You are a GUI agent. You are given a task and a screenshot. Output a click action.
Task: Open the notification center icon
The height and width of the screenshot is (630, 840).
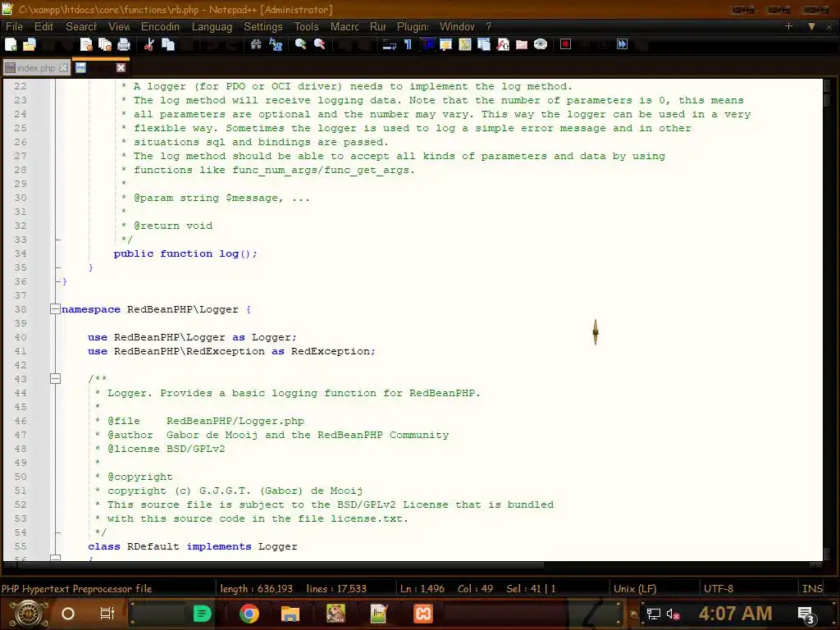(806, 614)
